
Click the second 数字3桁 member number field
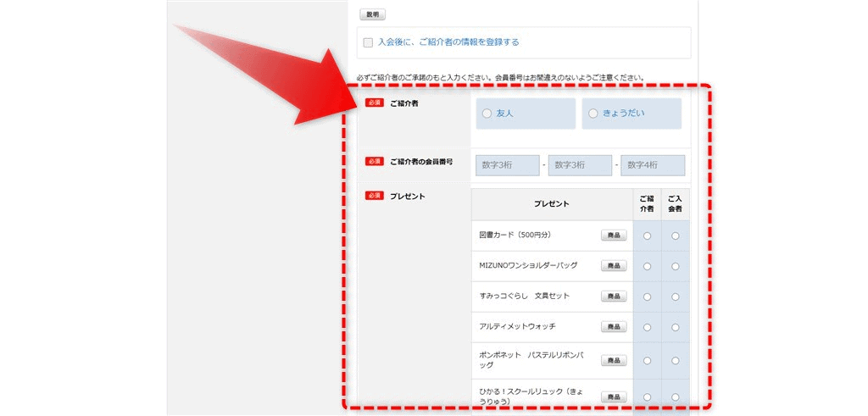pos(580,164)
